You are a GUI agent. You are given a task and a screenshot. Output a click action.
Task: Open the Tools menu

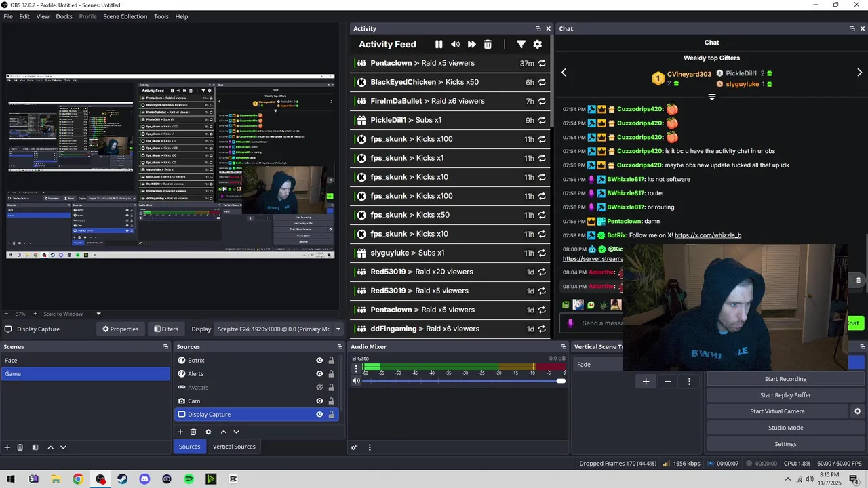click(x=161, y=16)
